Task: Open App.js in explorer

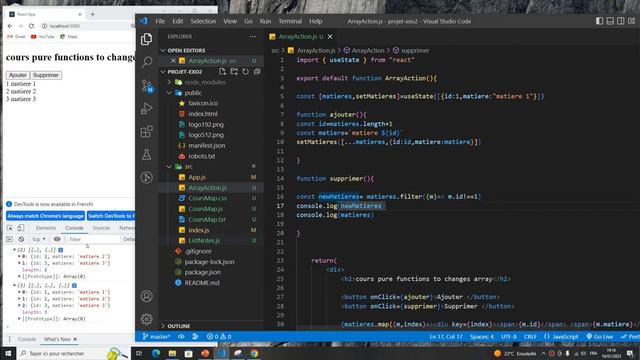Action: (x=197, y=177)
